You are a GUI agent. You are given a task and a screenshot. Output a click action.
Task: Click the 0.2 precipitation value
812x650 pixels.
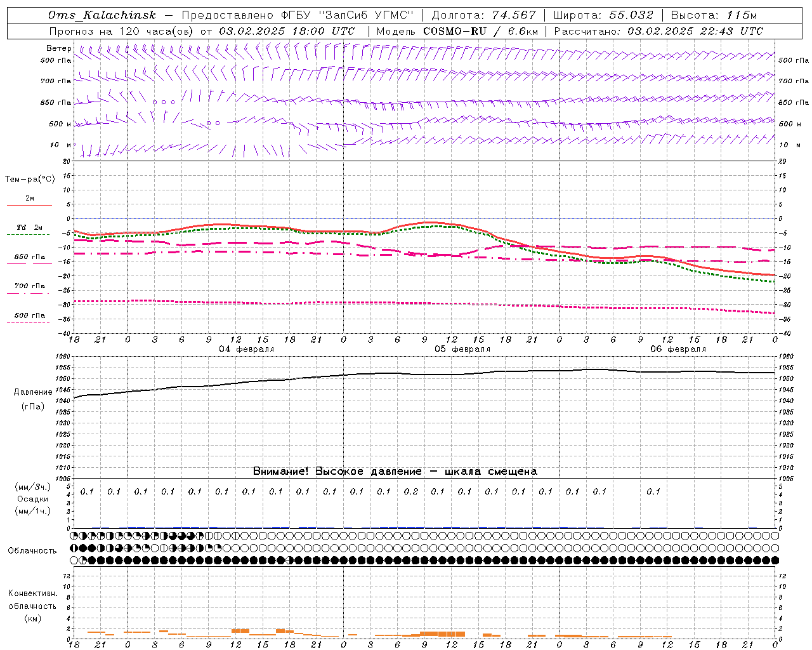(x=411, y=491)
